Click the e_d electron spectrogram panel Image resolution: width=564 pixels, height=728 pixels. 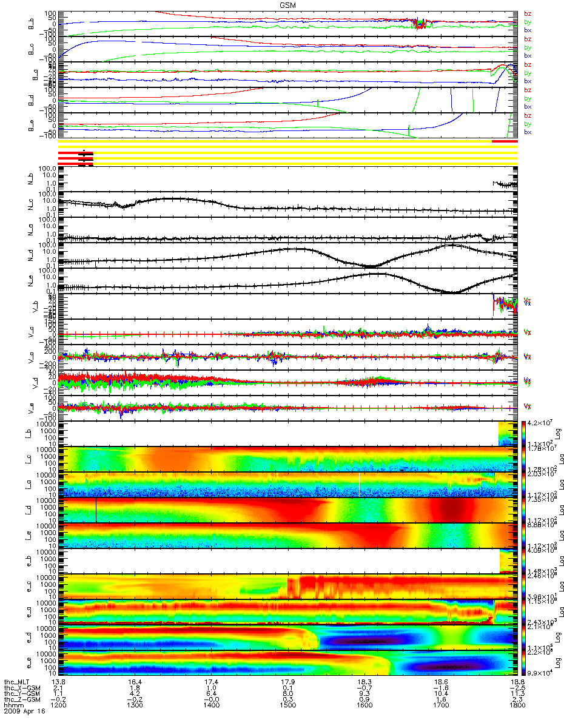click(287, 637)
